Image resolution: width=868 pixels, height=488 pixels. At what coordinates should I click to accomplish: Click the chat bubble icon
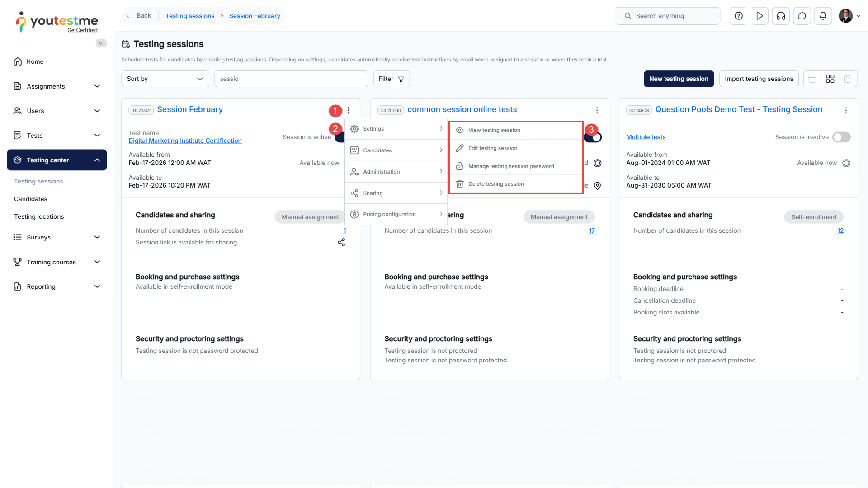point(802,16)
